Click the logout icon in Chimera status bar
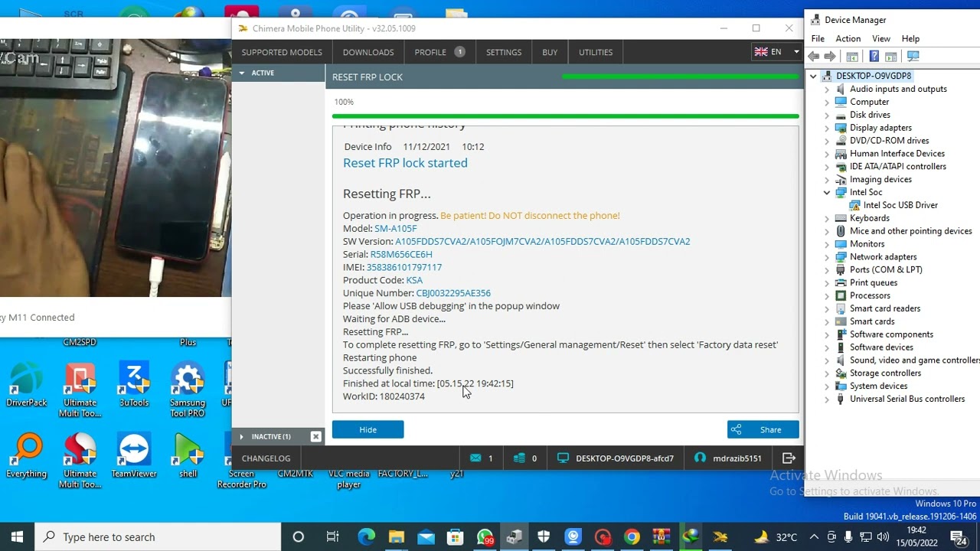Viewport: 980px width, 551px height. 789,458
